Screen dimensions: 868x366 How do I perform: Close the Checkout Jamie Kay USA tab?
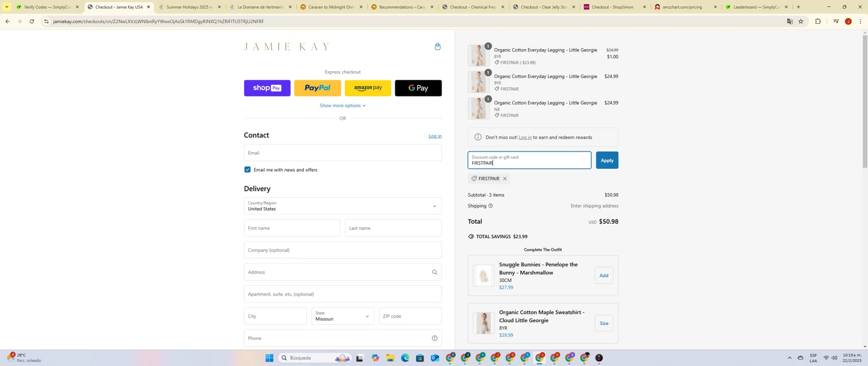pos(148,7)
